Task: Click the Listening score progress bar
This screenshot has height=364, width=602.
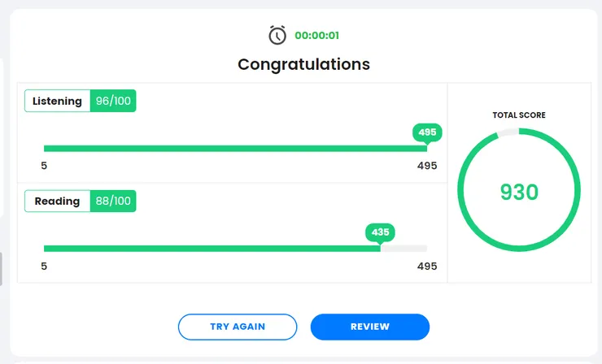Action: point(234,148)
